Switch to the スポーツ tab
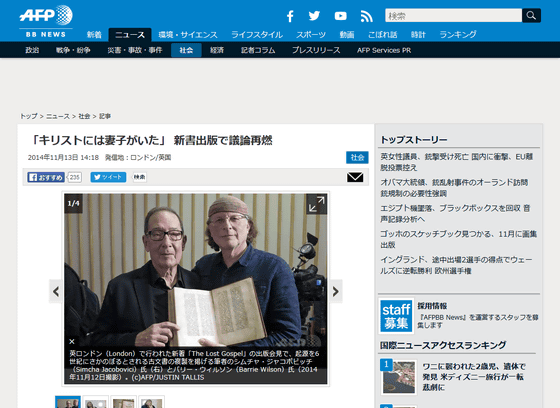Viewport: 560px width, 408px height. click(311, 35)
